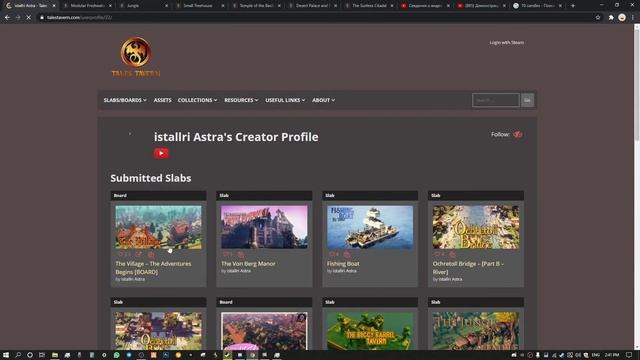Click the Go search button

pyautogui.click(x=527, y=100)
